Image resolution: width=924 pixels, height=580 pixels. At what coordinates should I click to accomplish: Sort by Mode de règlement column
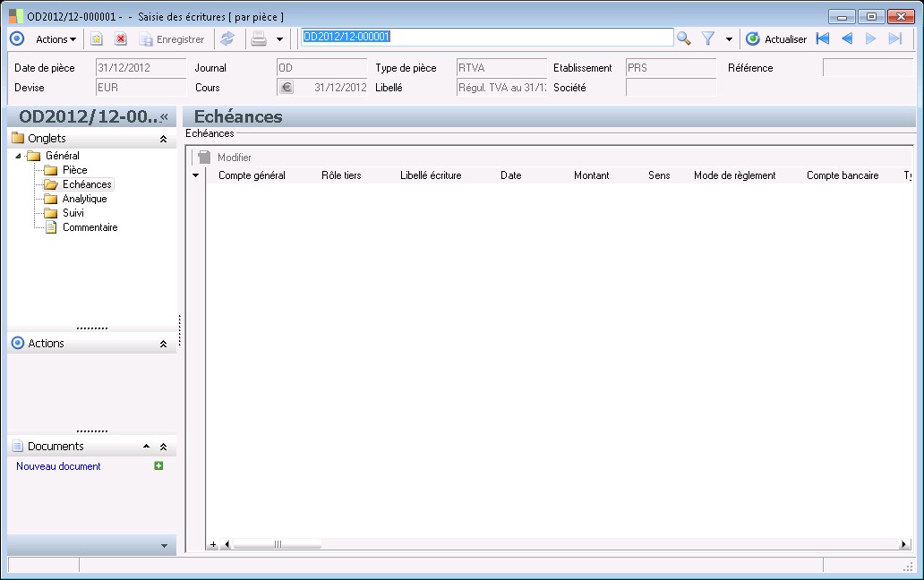click(x=735, y=175)
